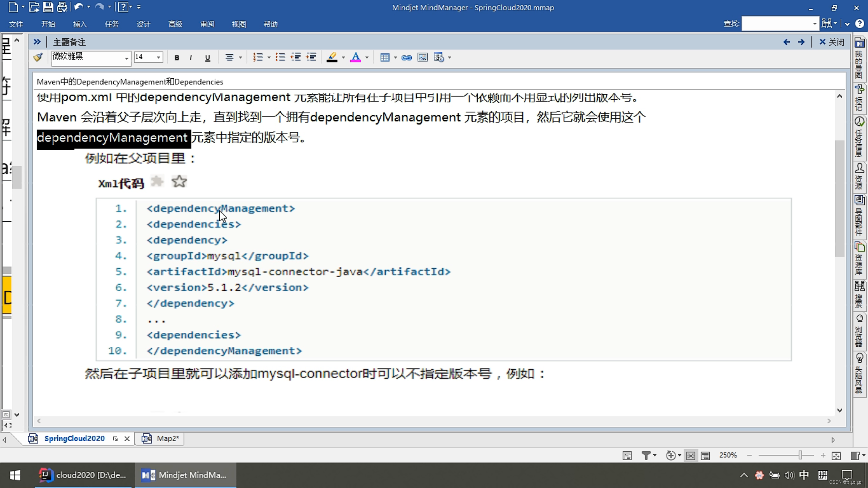Viewport: 868px width, 488px height.
Task: Expand the text alignment dropdown arrow
Action: coord(240,58)
